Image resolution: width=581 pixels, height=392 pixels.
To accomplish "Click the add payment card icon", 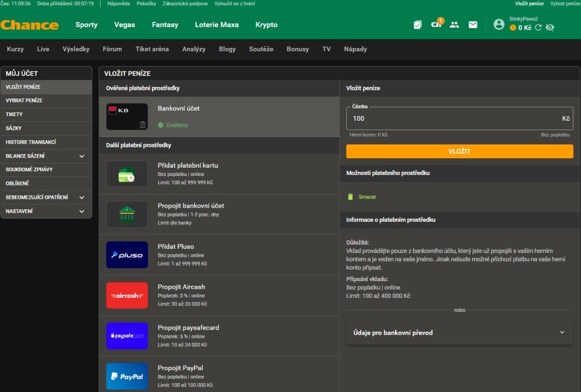I will click(x=127, y=174).
